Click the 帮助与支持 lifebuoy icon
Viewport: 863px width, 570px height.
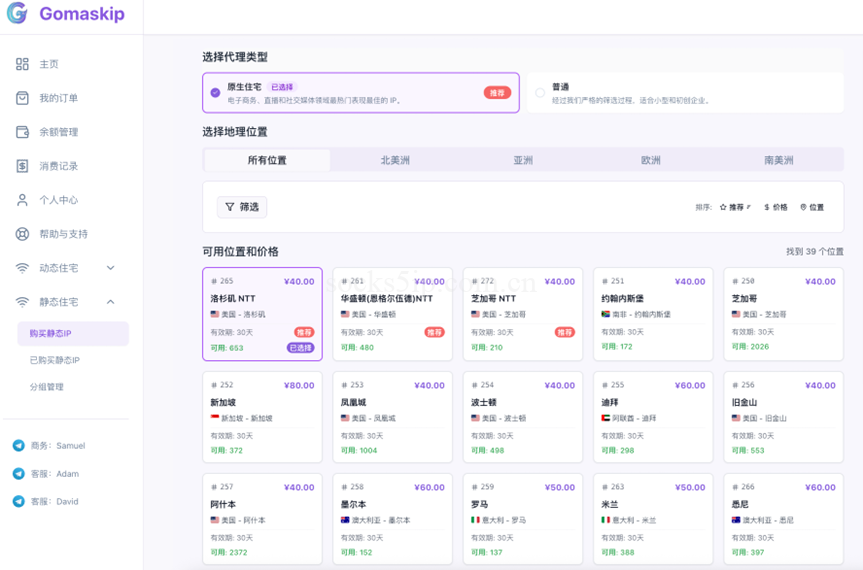tap(22, 234)
